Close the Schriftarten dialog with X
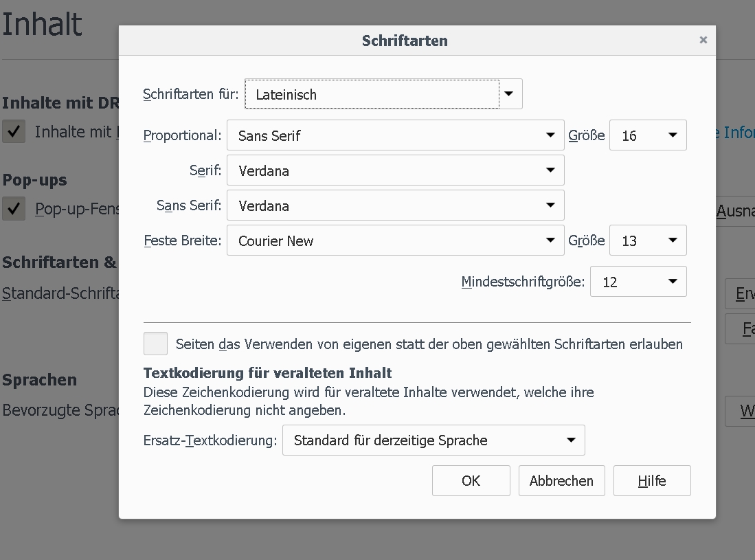755x560 pixels. [703, 40]
